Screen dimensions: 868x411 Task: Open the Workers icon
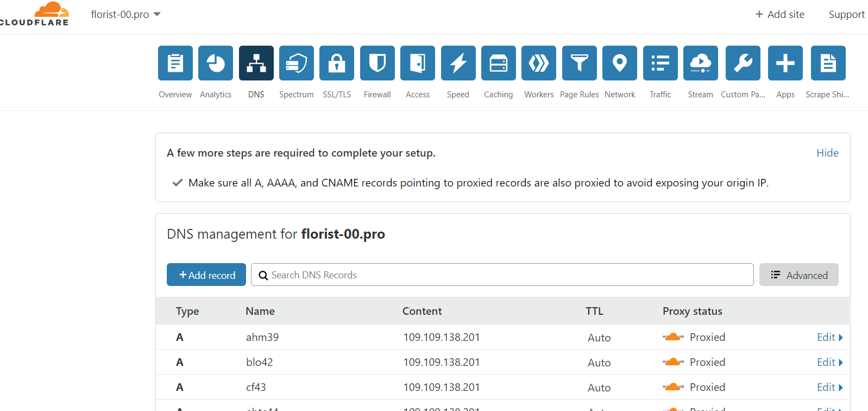coord(539,63)
